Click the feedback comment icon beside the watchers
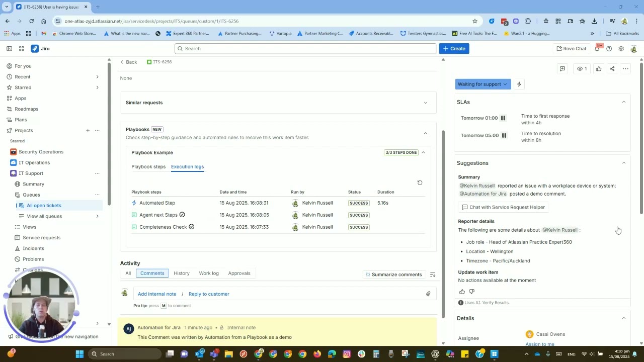The image size is (644, 362). pyautogui.click(x=562, y=69)
